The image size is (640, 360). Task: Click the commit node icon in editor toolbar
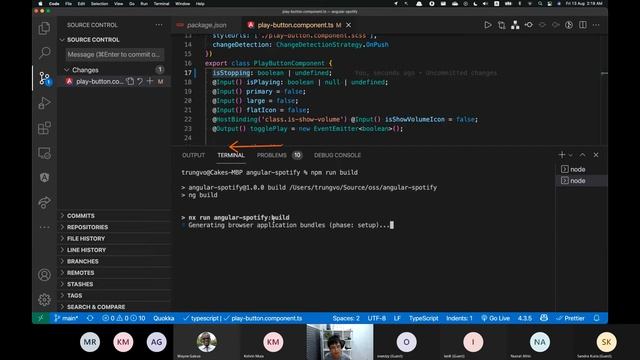pyautogui.click(x=529, y=25)
